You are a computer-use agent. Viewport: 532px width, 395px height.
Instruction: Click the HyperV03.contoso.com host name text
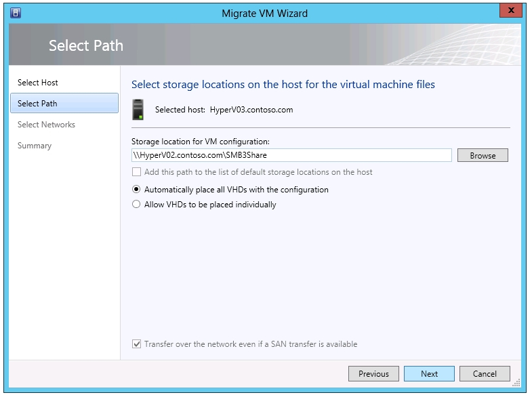(x=251, y=110)
